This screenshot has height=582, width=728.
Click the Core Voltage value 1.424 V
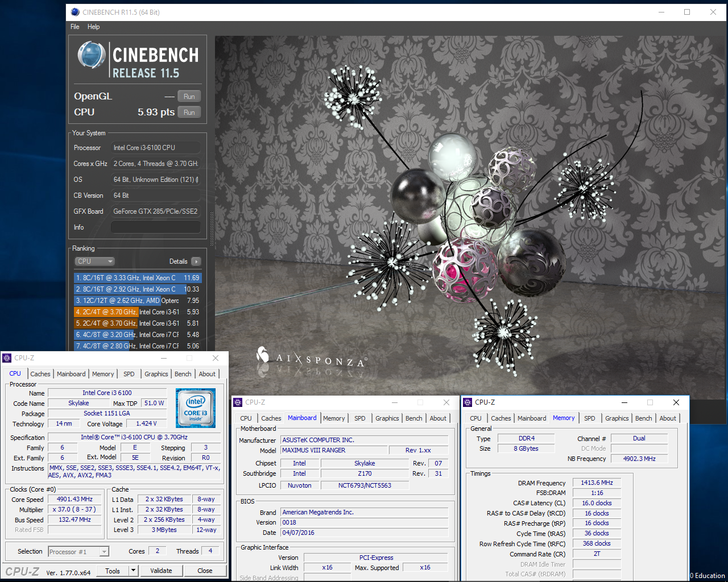click(146, 423)
